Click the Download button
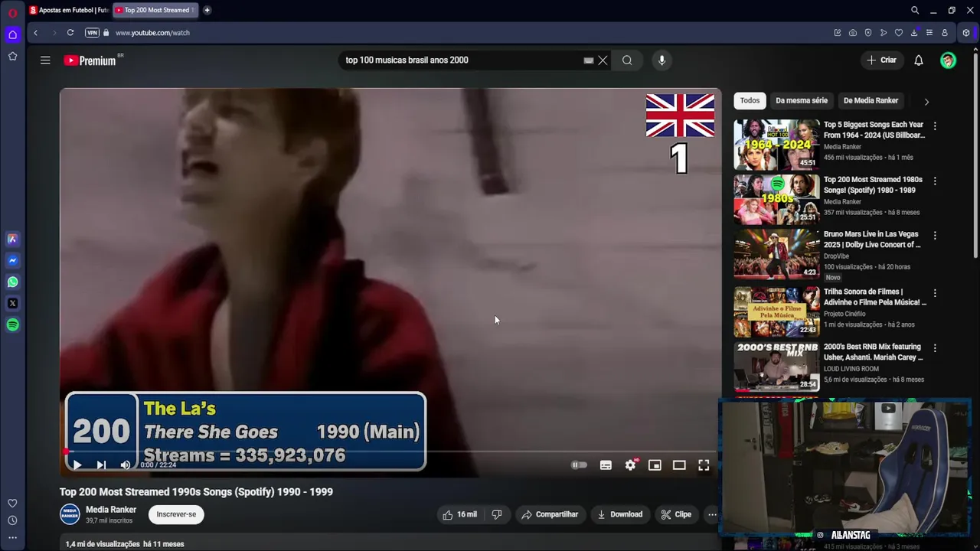The height and width of the screenshot is (551, 980). click(x=620, y=514)
